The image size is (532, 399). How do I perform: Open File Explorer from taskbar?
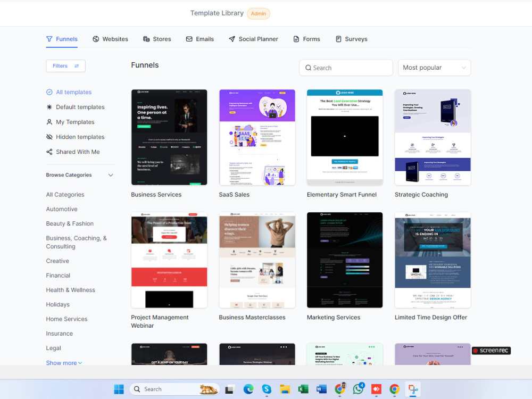(285, 389)
